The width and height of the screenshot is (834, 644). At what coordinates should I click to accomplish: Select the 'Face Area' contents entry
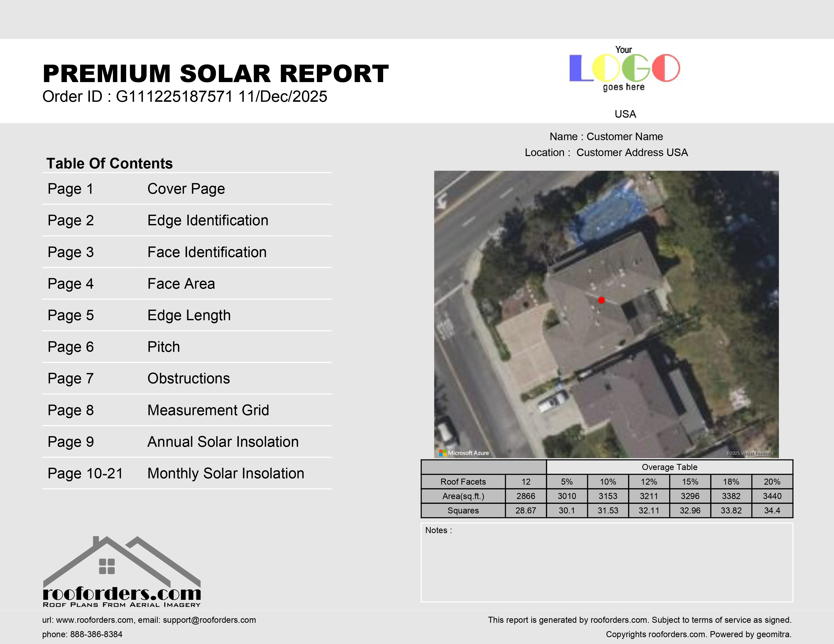[181, 284]
